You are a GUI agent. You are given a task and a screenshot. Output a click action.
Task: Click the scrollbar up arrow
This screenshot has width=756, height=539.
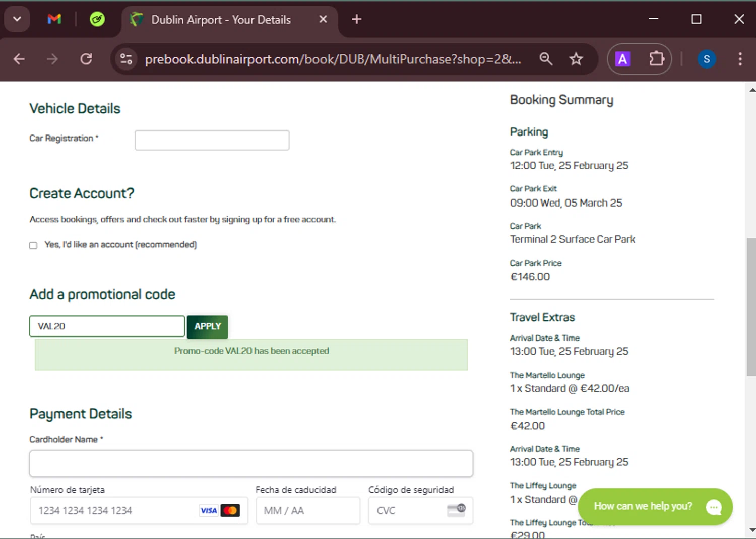pos(751,90)
